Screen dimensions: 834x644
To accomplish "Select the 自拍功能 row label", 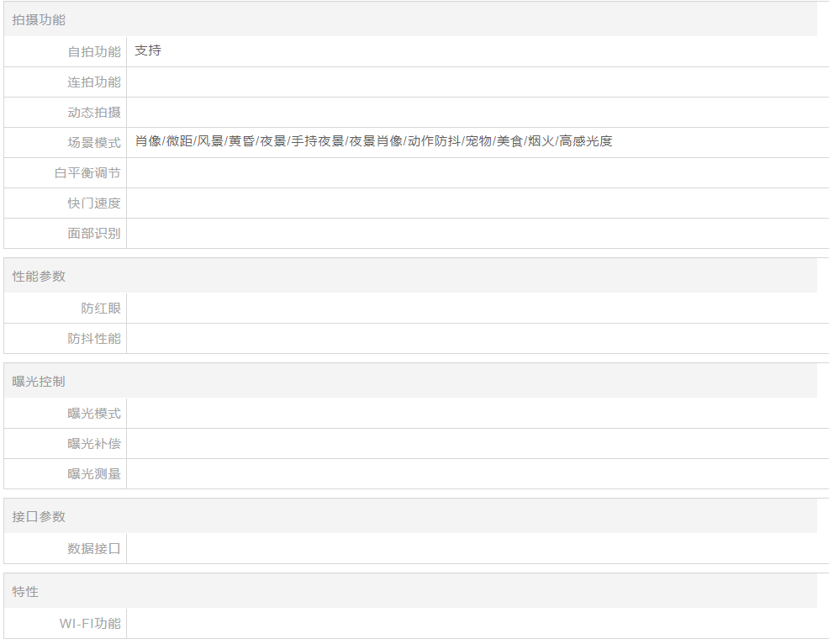I will point(94,52).
